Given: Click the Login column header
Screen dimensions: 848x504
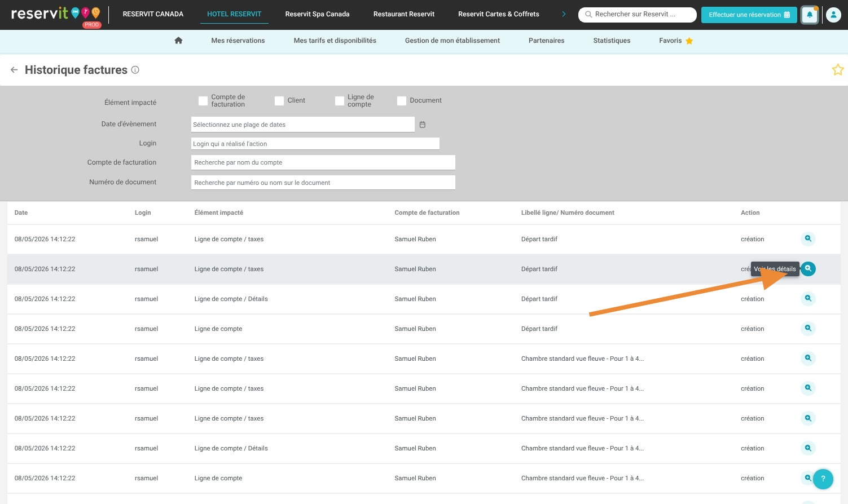Looking at the screenshot, I should click(x=143, y=213).
